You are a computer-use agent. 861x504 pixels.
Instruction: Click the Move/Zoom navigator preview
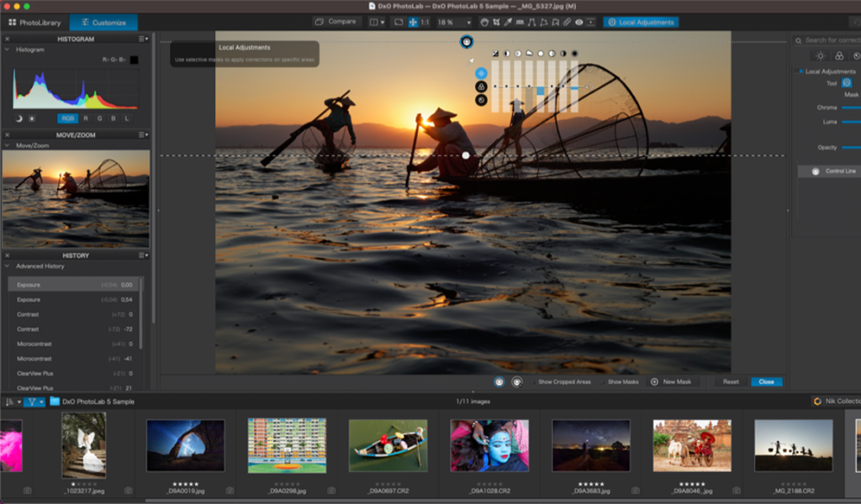tap(76, 199)
